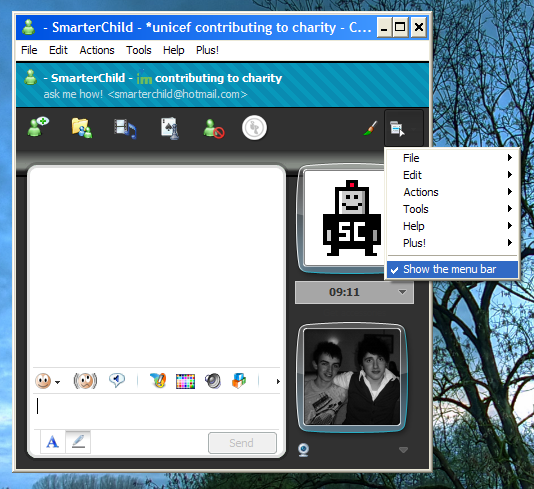Expand the hidden toolbar items arrow
Image resolution: width=534 pixels, height=489 pixels.
coord(278,381)
